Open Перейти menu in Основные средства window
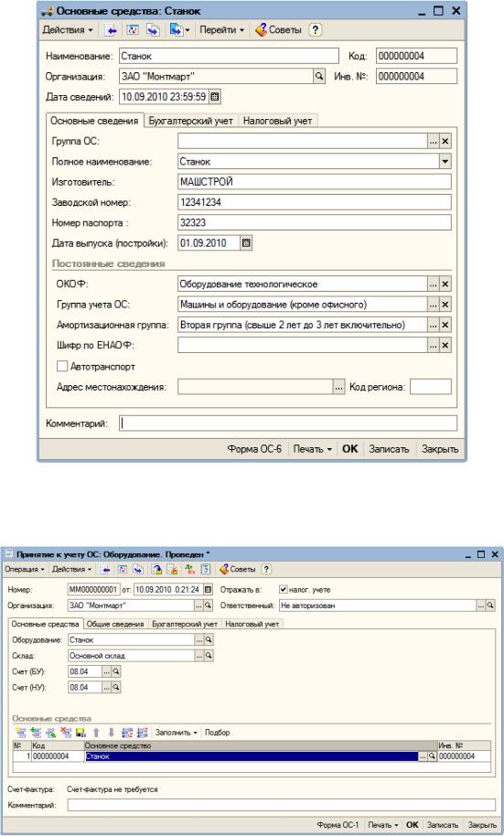 point(221,30)
